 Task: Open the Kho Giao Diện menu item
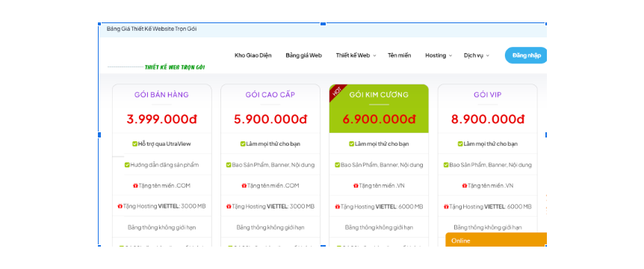253,55
